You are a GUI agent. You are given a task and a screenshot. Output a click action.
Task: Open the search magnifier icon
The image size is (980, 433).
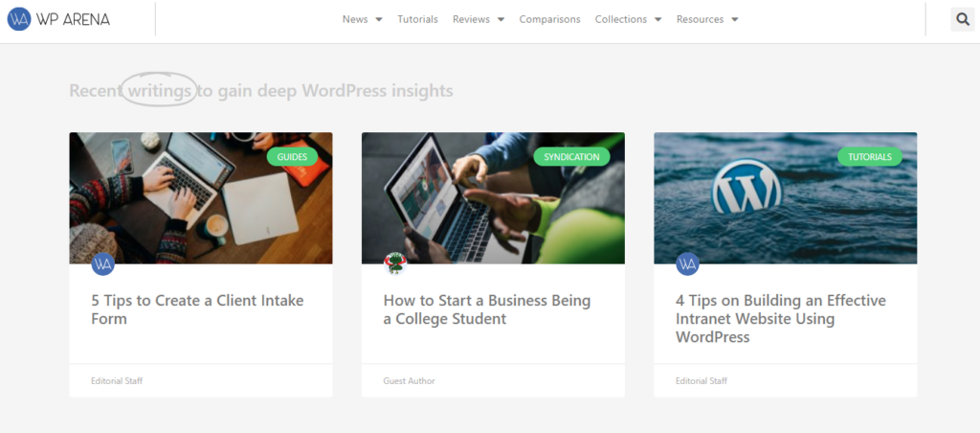pyautogui.click(x=962, y=19)
